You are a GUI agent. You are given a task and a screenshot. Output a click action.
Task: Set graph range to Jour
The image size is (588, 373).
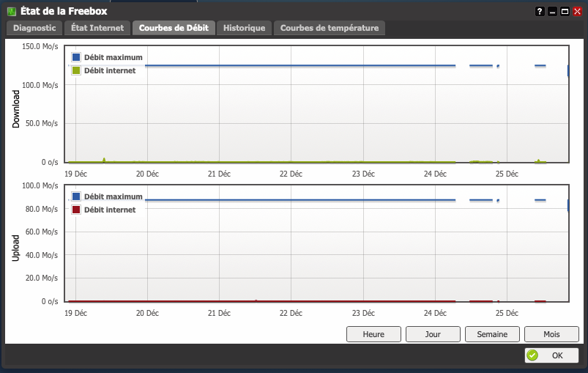[433, 334]
